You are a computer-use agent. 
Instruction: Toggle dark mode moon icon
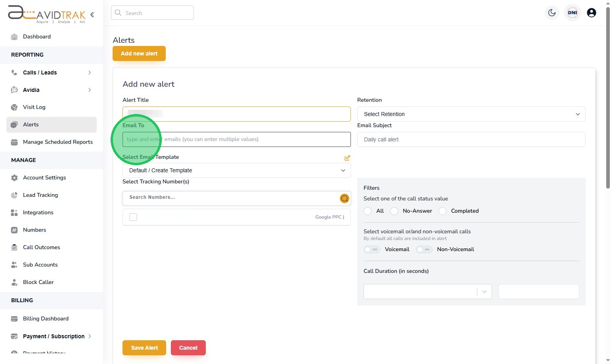point(552,13)
